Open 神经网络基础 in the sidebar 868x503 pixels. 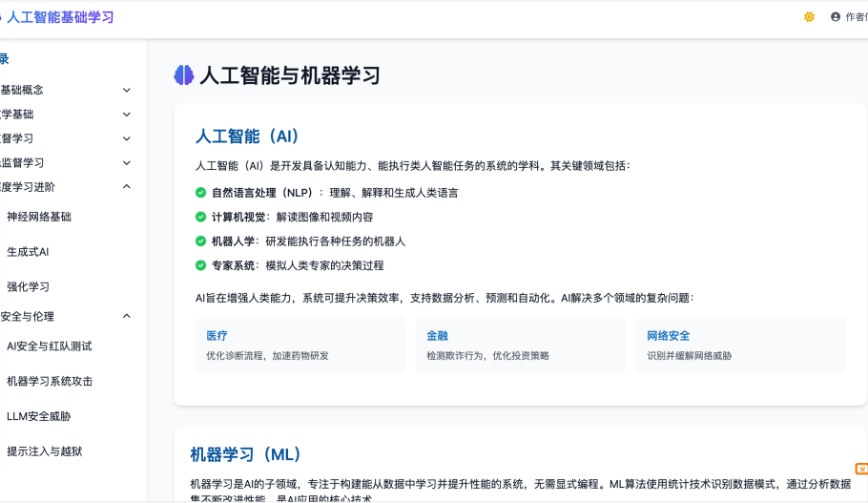pyautogui.click(x=39, y=217)
